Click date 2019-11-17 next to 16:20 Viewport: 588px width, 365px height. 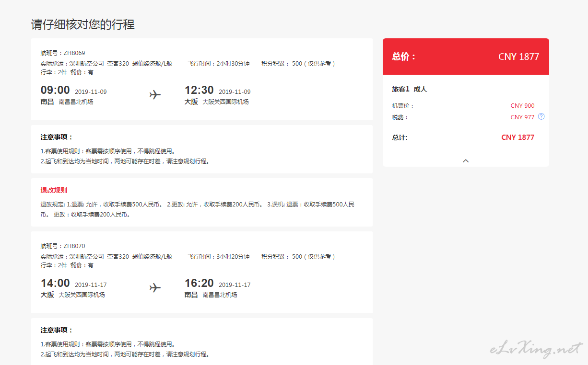coord(235,285)
